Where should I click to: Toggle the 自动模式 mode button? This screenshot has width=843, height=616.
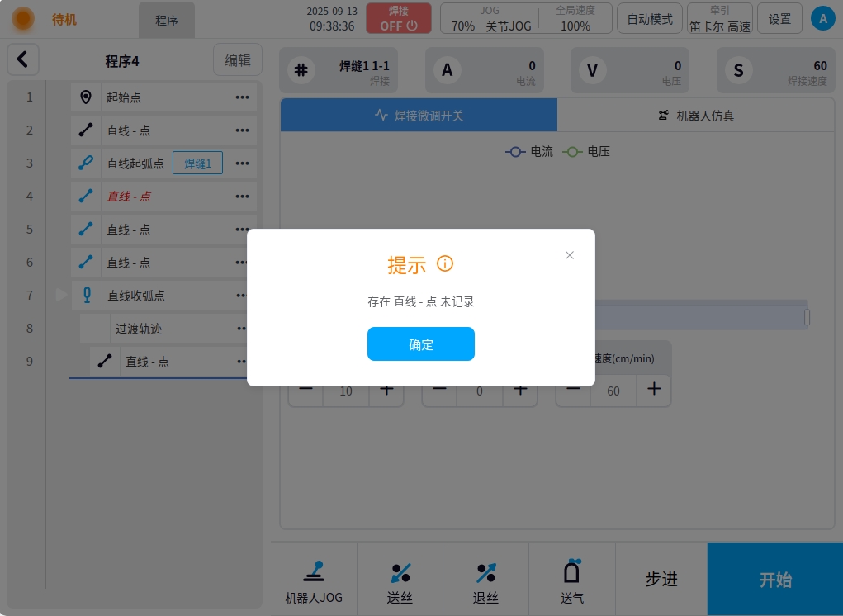click(x=650, y=19)
